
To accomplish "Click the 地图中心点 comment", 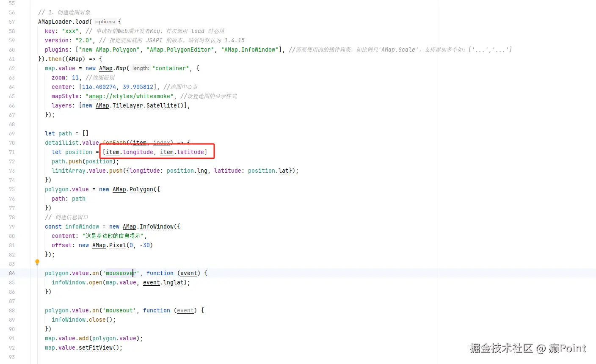I will tap(180, 87).
